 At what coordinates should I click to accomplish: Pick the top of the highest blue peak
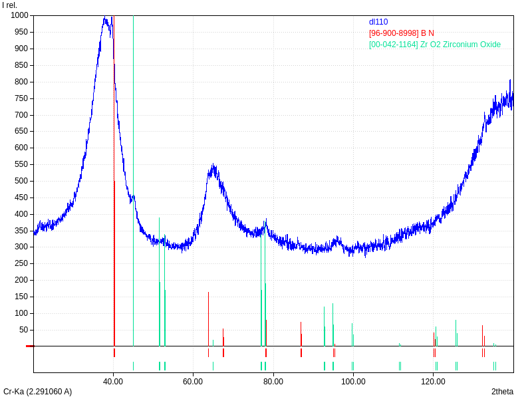coord(105,19)
